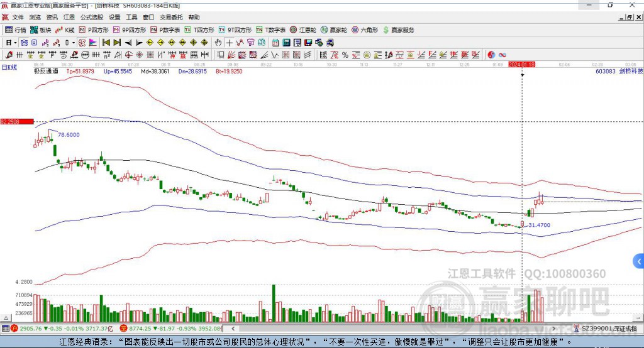This screenshot has width=644, height=348.
Task: Open 9P四方形 tool
Action: coord(130,30)
